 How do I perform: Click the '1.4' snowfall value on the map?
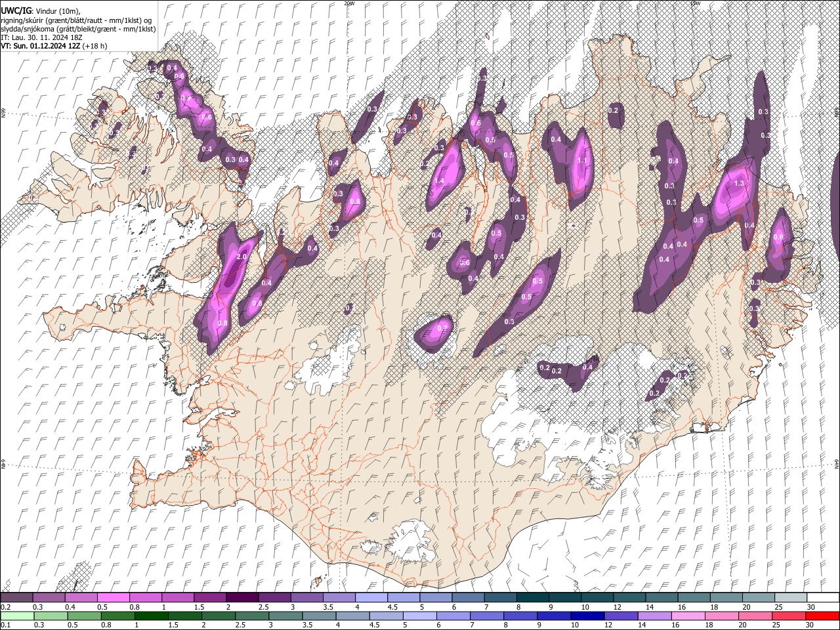click(439, 181)
